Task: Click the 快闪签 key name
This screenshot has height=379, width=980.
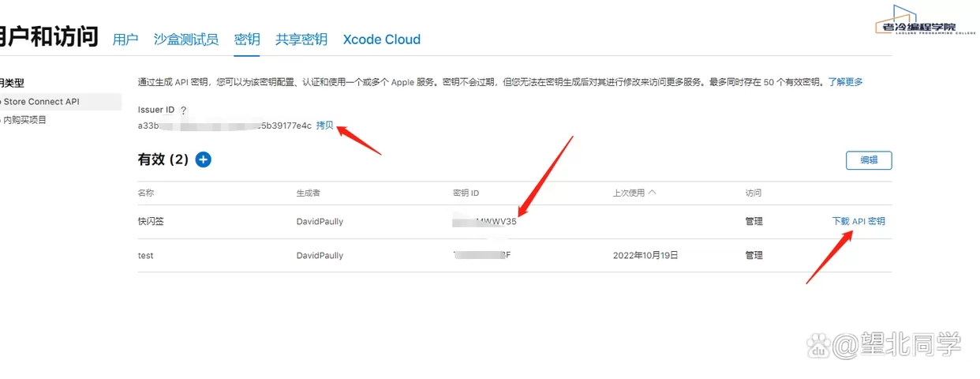Action: (x=151, y=222)
